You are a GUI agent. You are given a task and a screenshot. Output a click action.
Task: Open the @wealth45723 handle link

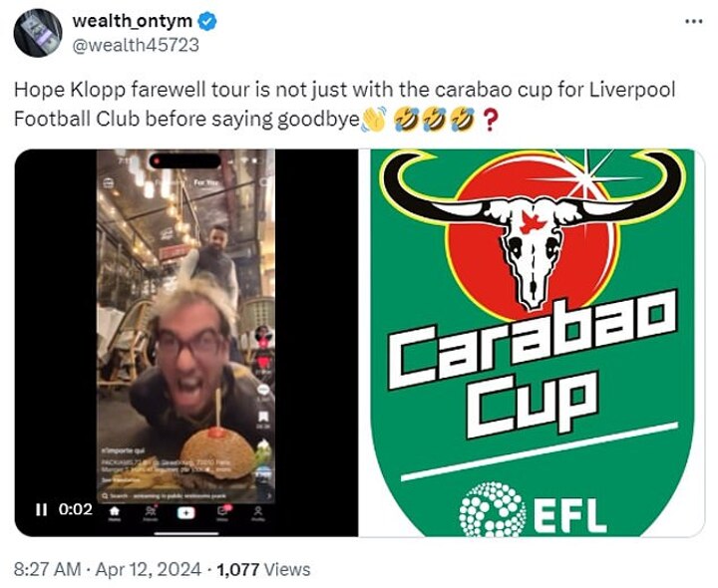(x=136, y=45)
